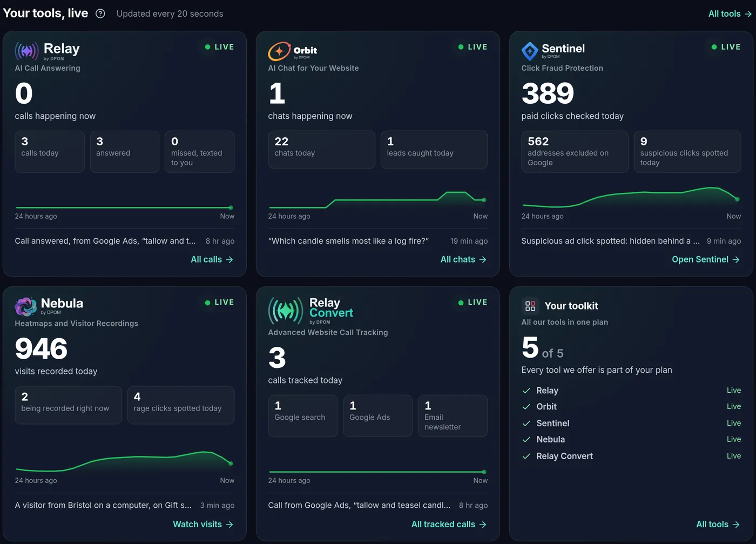Click the 389 paid clicks checked today figure

548,93
